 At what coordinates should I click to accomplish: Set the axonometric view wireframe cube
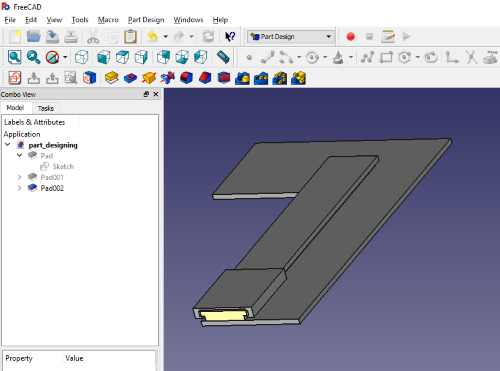coord(81,57)
